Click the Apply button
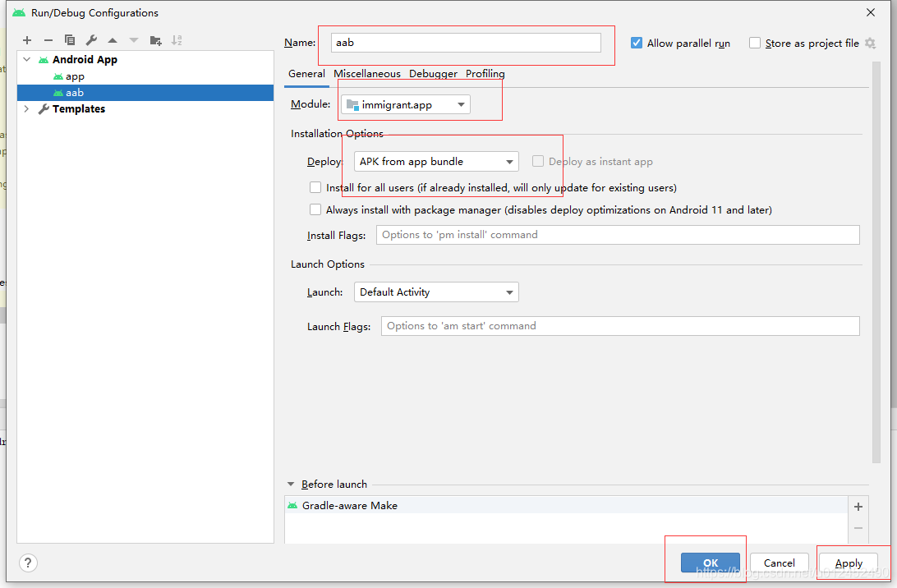897x588 pixels. [x=849, y=563]
